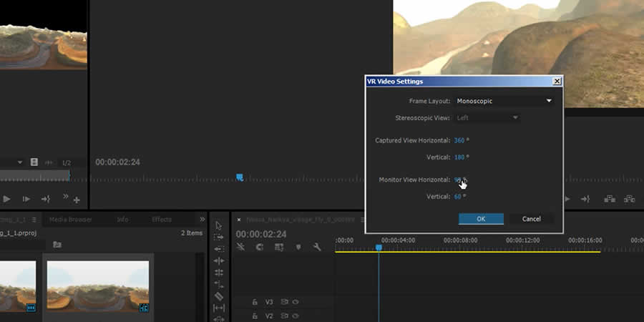
Task: Pick the Track Select Forward tool
Action: (x=219, y=237)
